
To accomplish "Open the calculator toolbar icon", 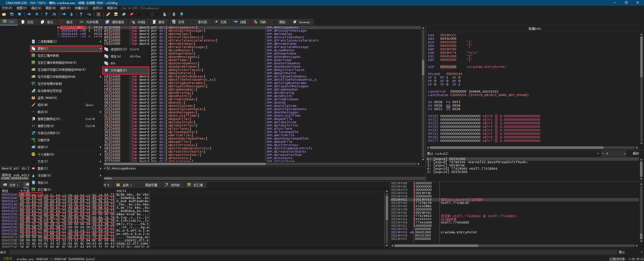I will point(174,14).
